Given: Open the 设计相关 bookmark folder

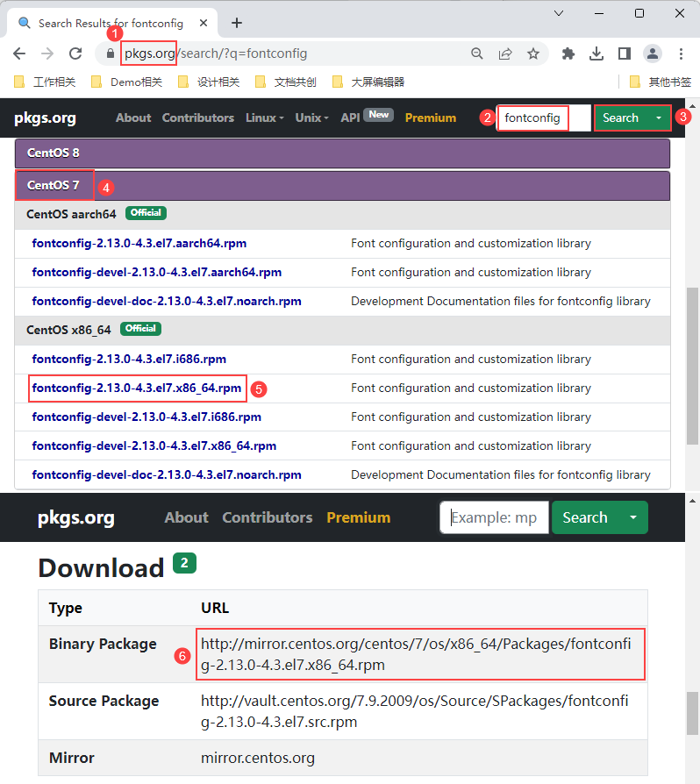Looking at the screenshot, I should 209,82.
